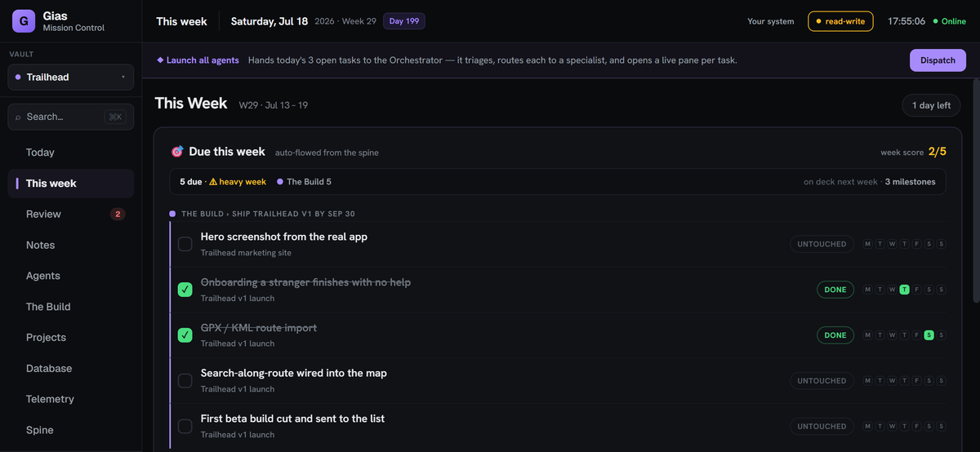Focus the Search input field

pos(71,117)
